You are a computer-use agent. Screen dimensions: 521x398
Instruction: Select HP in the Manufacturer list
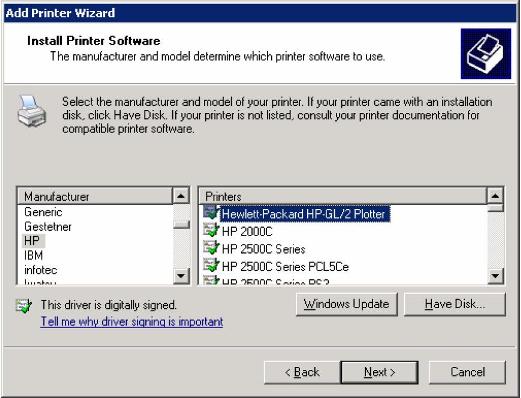(32, 241)
